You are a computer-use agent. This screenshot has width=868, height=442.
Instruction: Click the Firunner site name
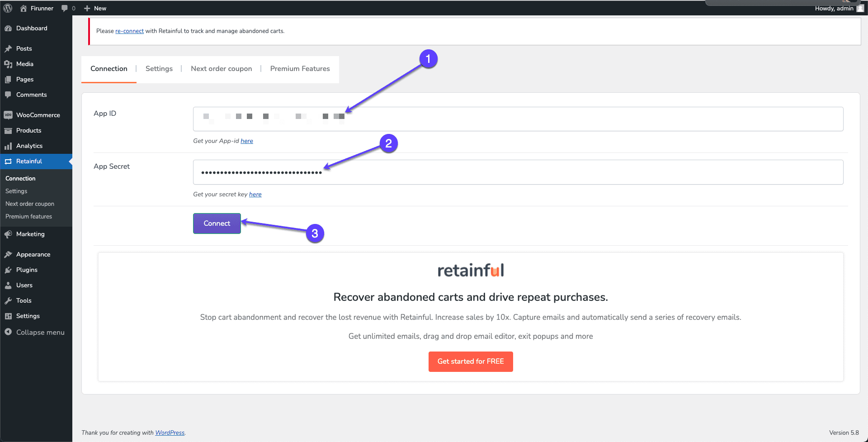coord(42,8)
